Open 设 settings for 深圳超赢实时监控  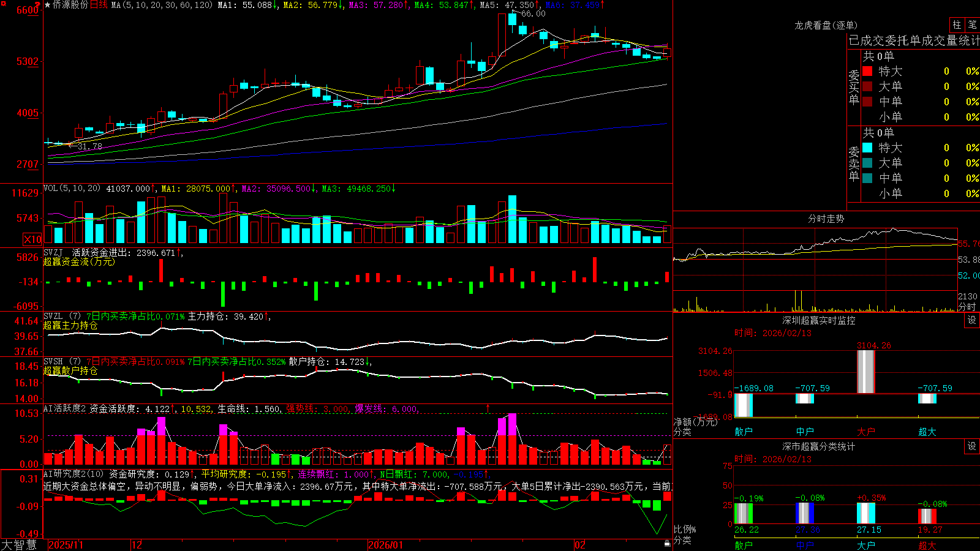pos(972,320)
